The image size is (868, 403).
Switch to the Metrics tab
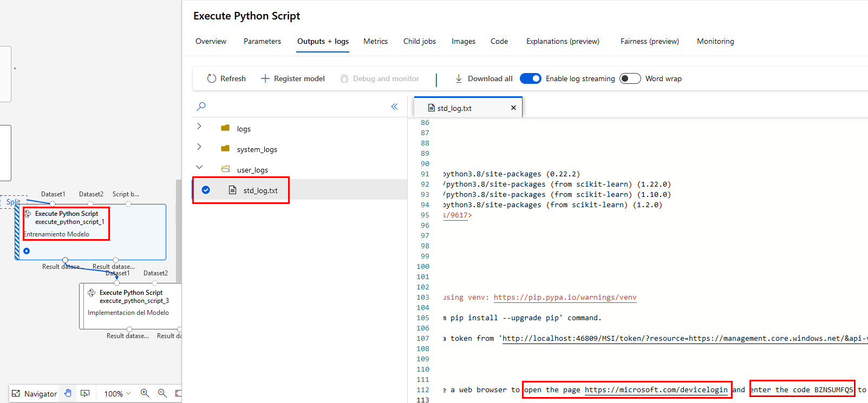(x=375, y=41)
